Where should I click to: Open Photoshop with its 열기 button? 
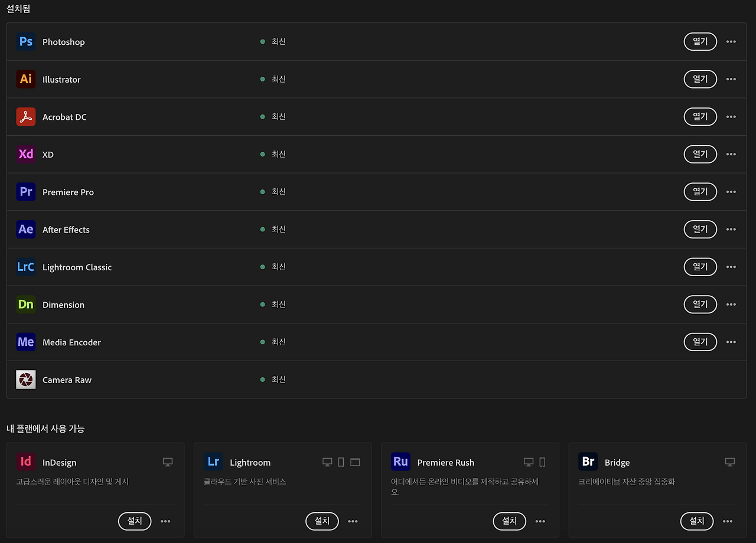tap(700, 41)
